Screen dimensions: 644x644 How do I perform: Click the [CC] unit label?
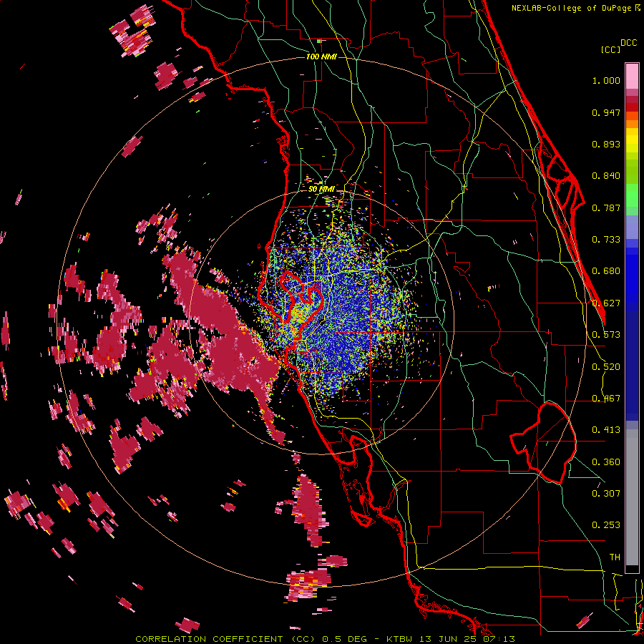click(x=610, y=49)
